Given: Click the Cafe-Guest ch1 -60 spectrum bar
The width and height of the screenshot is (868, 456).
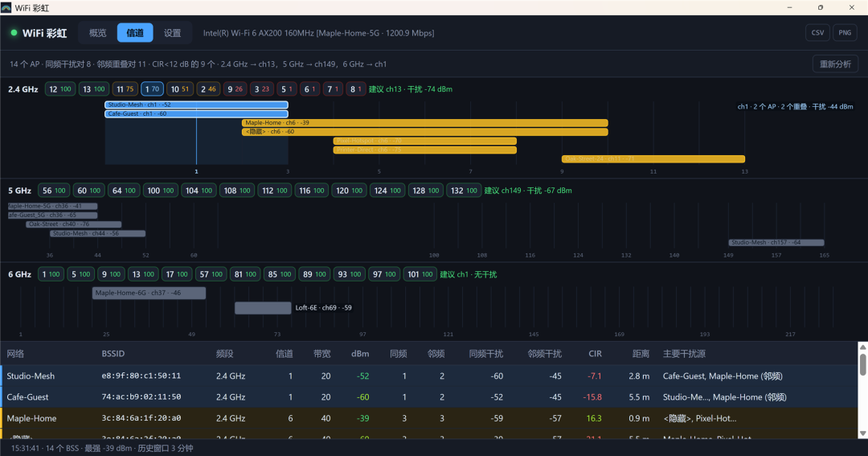Looking at the screenshot, I should [197, 114].
